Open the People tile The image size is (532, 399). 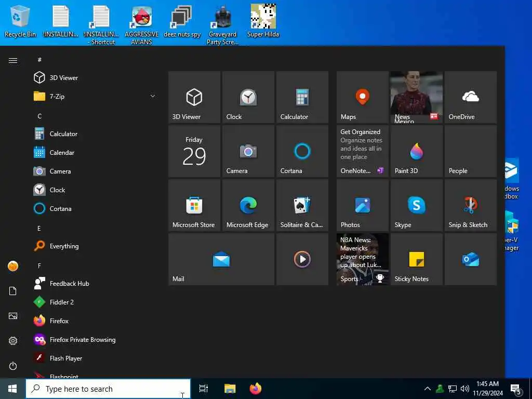coord(470,151)
